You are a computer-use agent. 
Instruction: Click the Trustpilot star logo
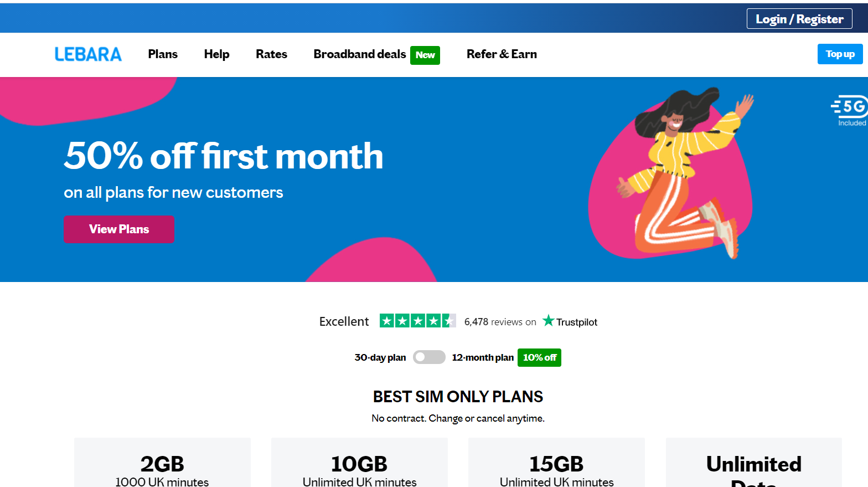pos(548,321)
